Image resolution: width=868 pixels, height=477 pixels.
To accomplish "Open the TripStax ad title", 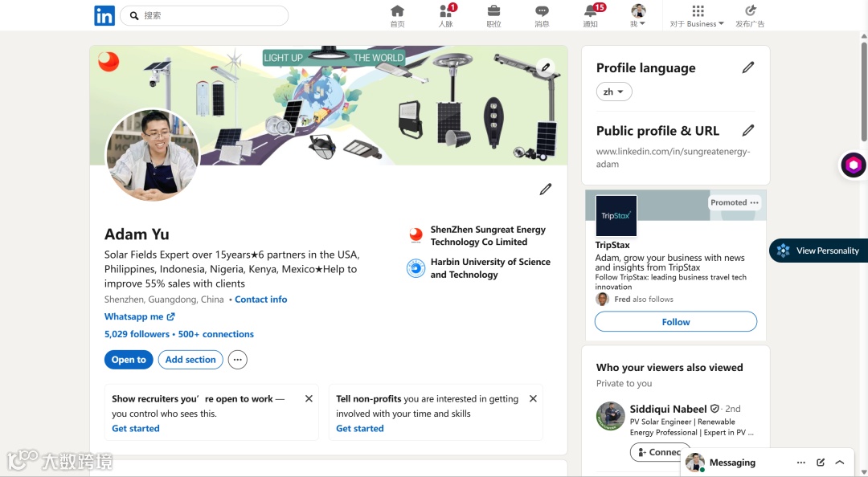I will click(612, 245).
